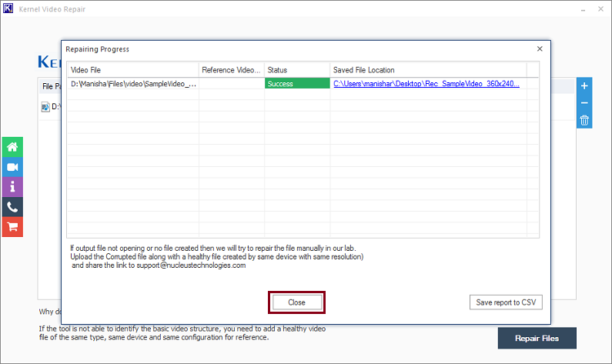This screenshot has width=612, height=364.
Task: Click the Reference Video column header
Action: click(231, 70)
